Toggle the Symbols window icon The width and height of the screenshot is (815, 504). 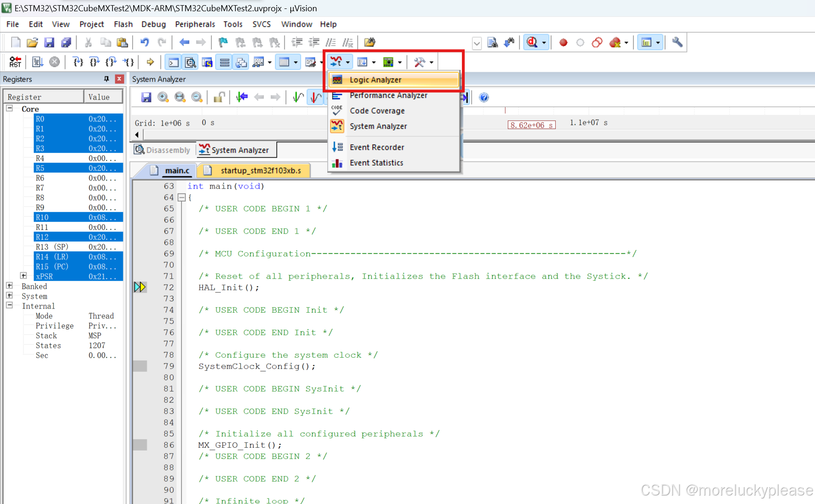(x=207, y=62)
